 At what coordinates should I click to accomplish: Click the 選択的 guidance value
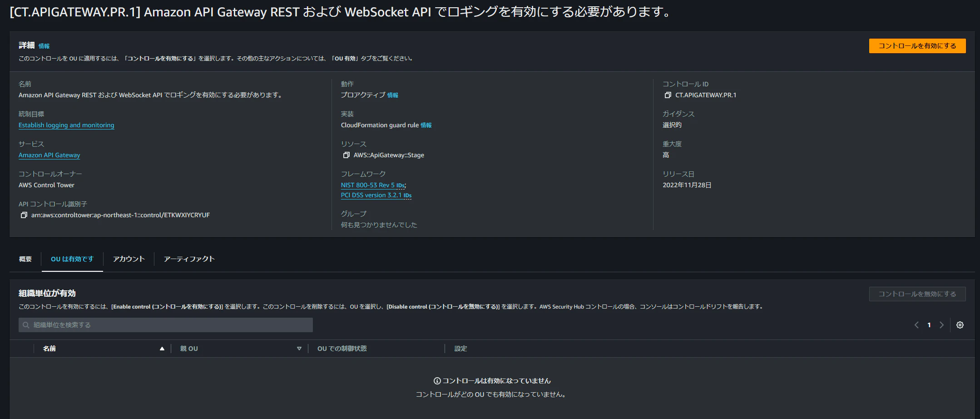tap(672, 125)
